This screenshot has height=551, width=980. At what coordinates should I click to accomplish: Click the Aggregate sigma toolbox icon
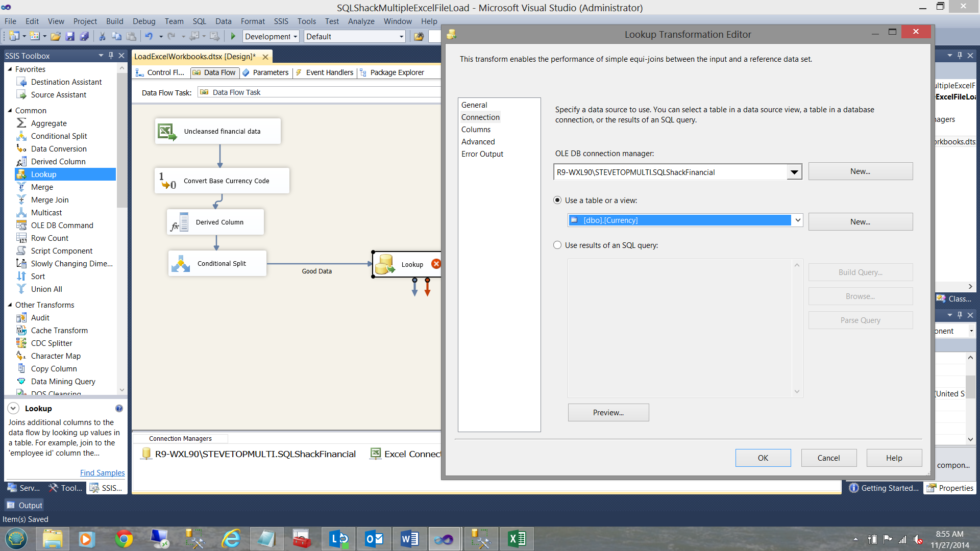(21, 123)
